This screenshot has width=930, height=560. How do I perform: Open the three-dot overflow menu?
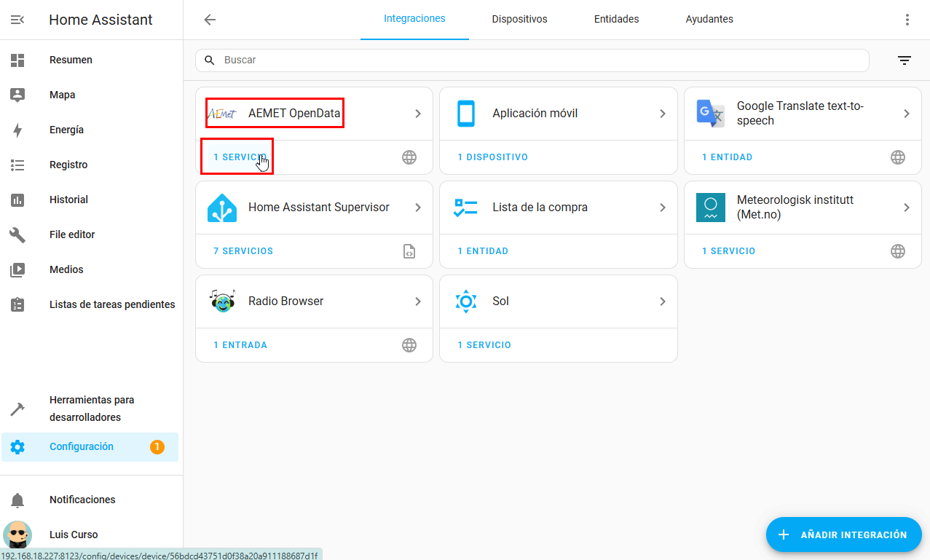(x=907, y=20)
